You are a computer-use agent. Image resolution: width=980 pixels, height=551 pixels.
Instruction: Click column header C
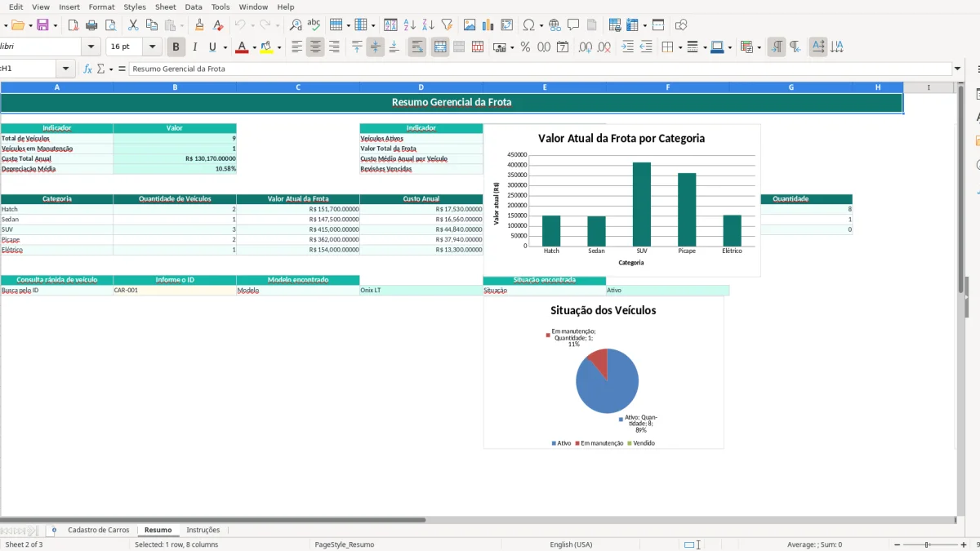[298, 87]
